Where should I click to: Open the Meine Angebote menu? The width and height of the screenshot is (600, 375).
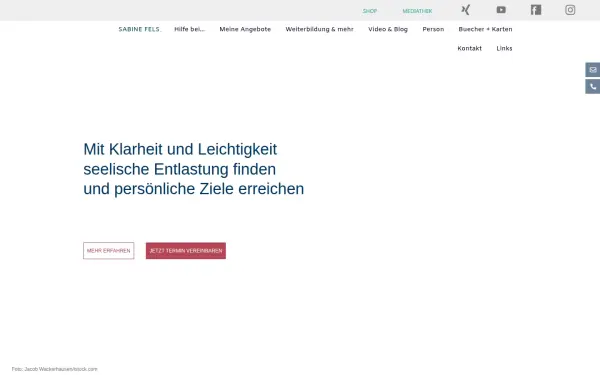245,29
